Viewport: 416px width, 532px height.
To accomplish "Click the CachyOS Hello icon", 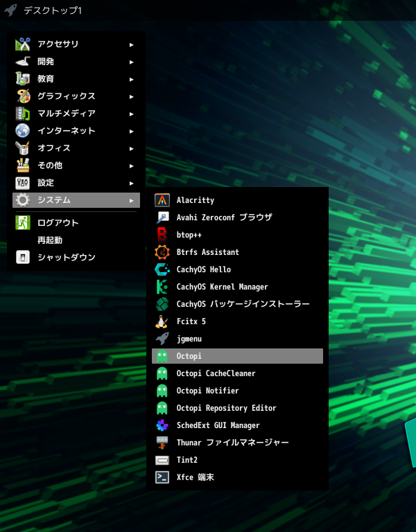I will [x=162, y=269].
